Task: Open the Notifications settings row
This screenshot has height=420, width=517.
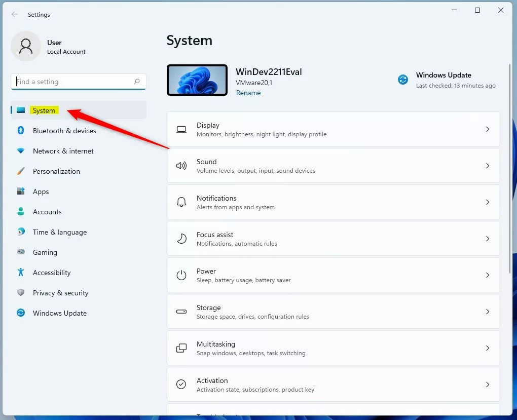Action: point(333,202)
